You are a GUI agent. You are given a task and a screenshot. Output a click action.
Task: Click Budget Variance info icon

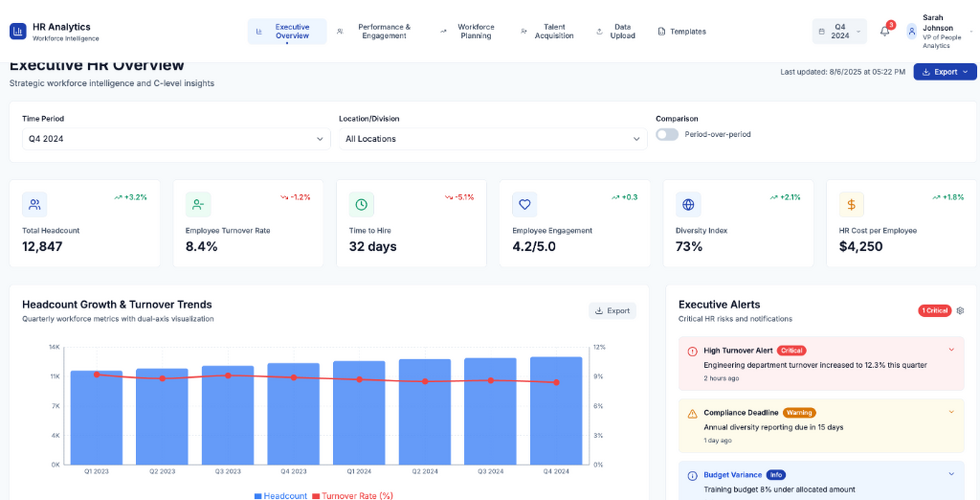coord(692,476)
